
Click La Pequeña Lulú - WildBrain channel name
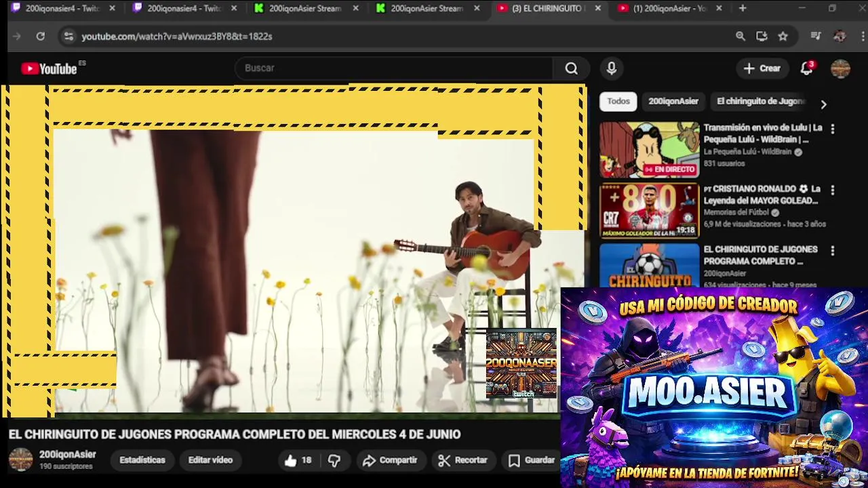[747, 152]
